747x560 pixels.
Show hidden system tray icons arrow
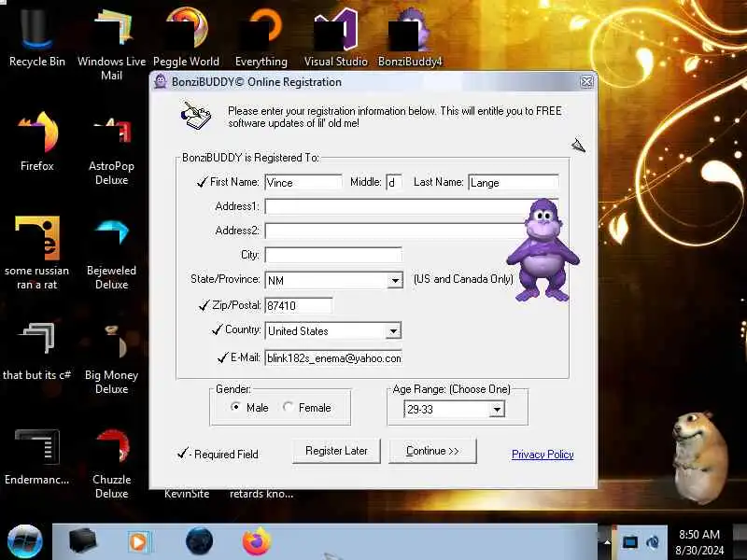606,542
